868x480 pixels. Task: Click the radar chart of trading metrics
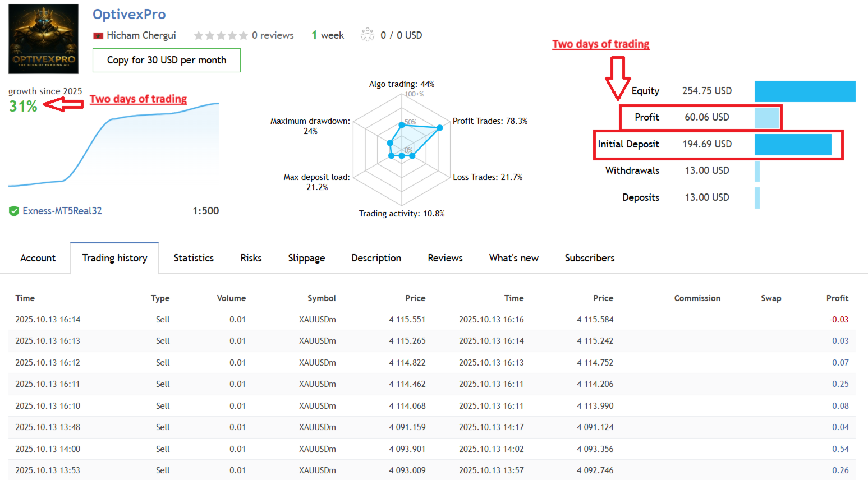[402, 149]
